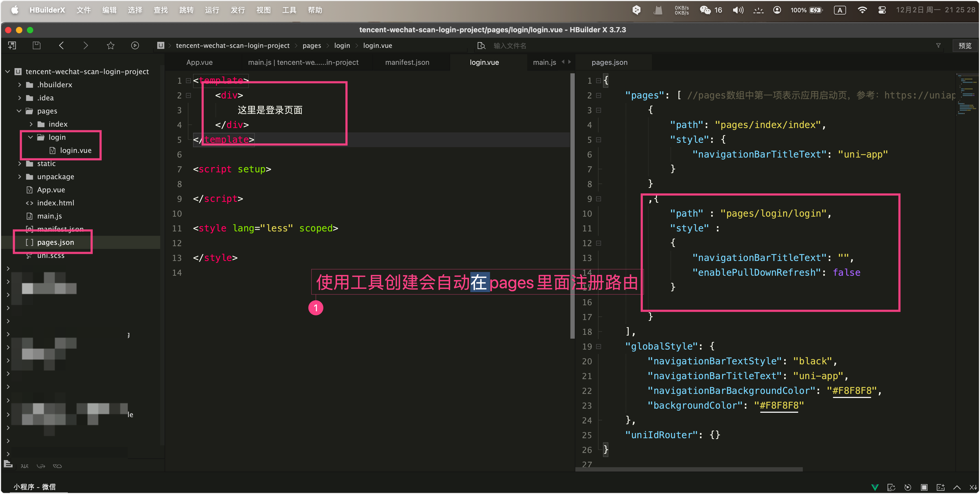
Task: Expand the index folder
Action: (x=31, y=124)
